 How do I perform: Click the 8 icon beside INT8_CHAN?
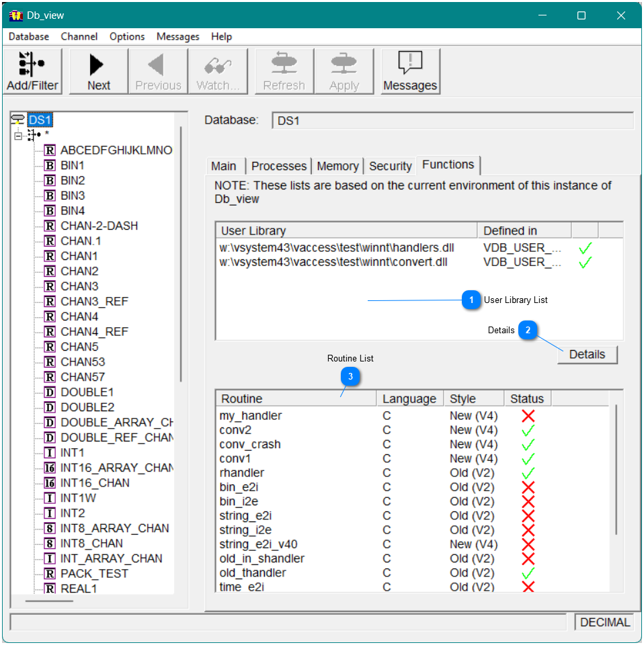coord(50,543)
